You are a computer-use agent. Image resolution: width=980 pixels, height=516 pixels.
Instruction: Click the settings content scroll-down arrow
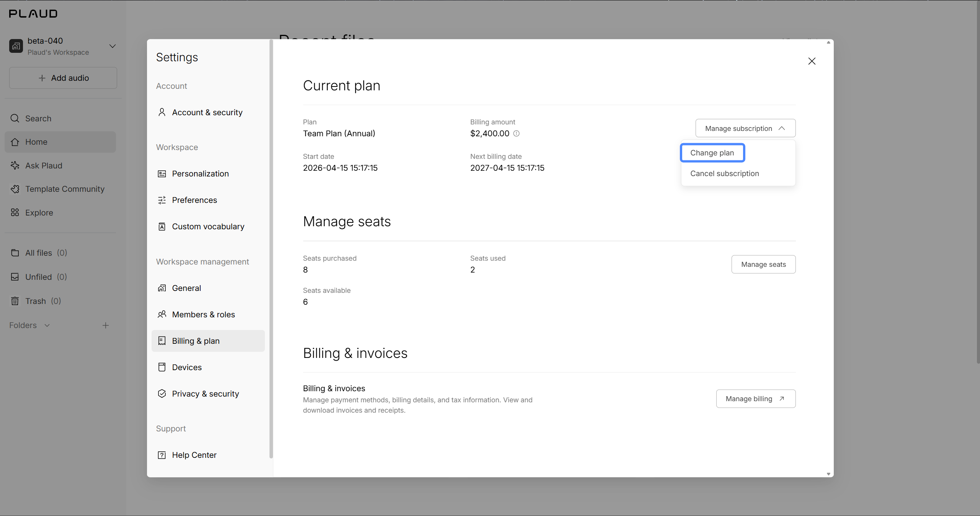(x=828, y=474)
